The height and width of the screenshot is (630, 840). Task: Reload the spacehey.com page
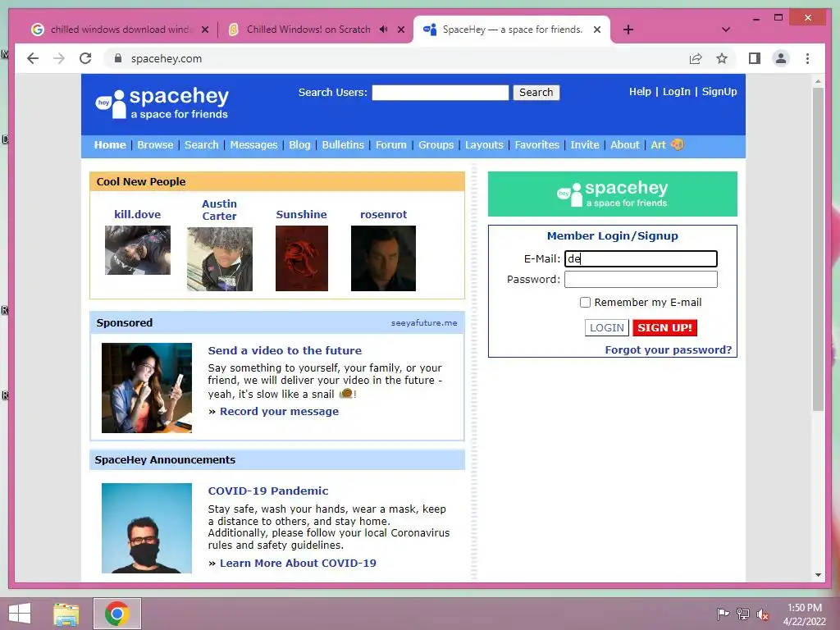85,58
